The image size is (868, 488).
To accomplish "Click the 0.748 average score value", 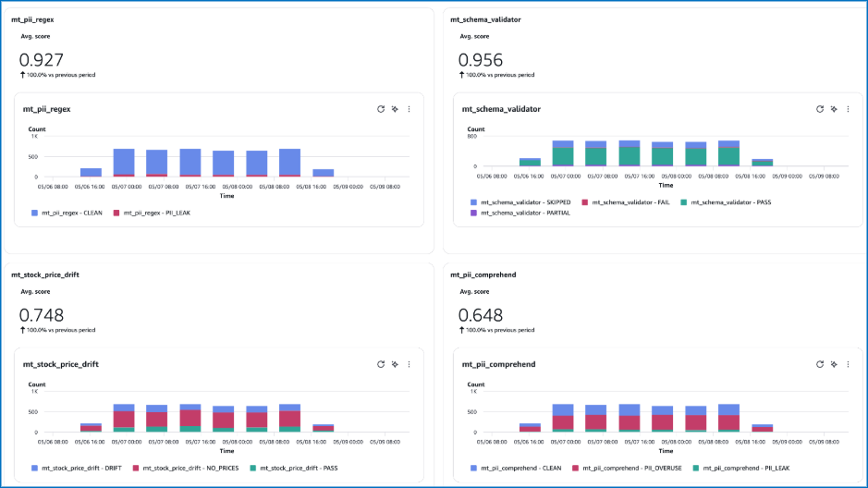I will point(42,315).
